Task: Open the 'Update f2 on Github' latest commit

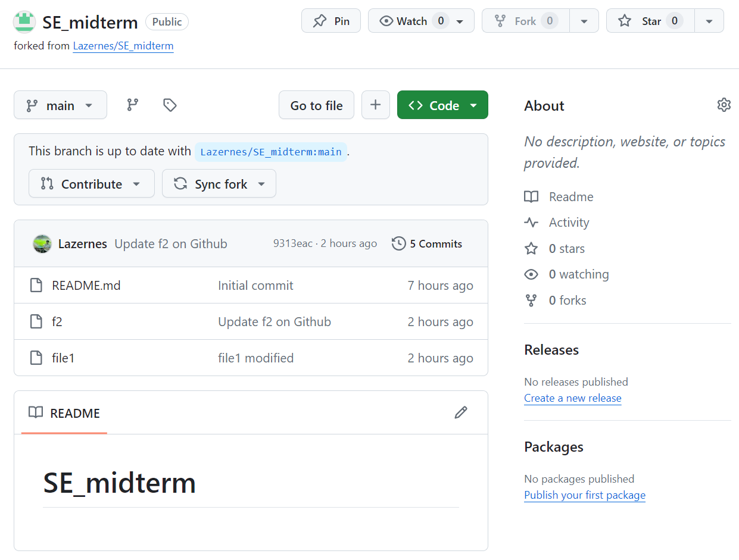Action: coord(171,244)
